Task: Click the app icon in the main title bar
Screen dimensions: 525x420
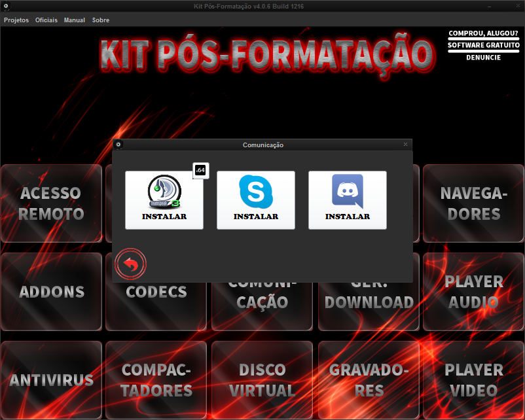Action: click(x=7, y=7)
